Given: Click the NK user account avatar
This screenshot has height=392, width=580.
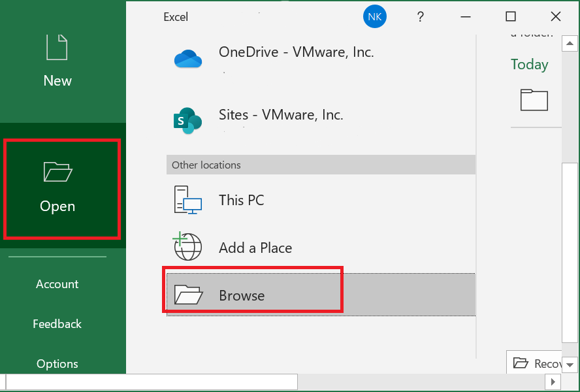Looking at the screenshot, I should pyautogui.click(x=375, y=16).
